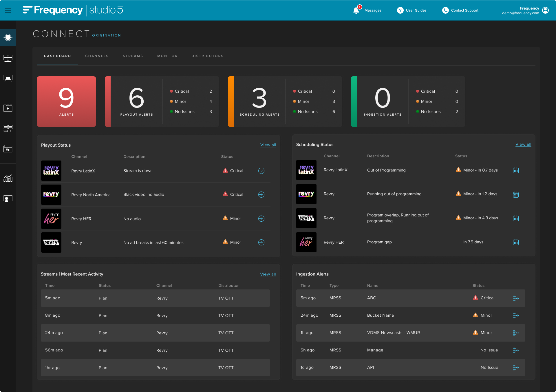Open ingestion flow icon for Bucket Name
556x392 pixels.
coord(516,315)
